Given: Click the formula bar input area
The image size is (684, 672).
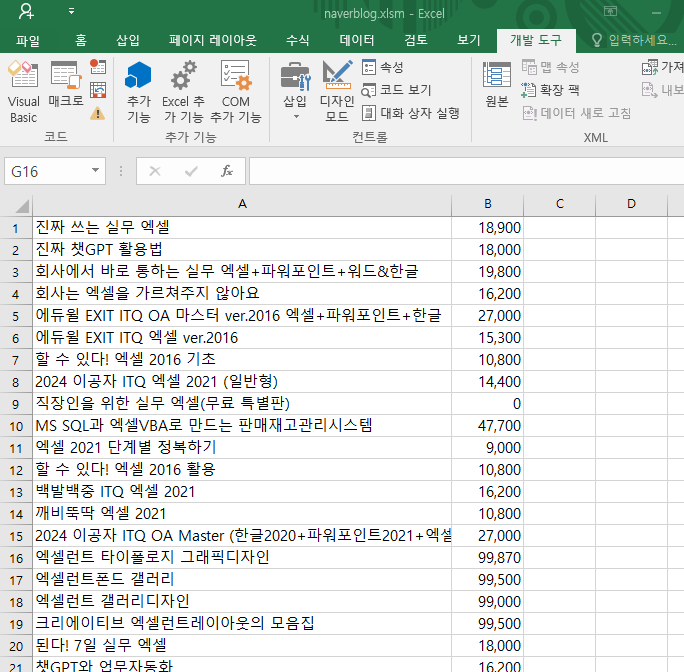Looking at the screenshot, I should tap(466, 171).
